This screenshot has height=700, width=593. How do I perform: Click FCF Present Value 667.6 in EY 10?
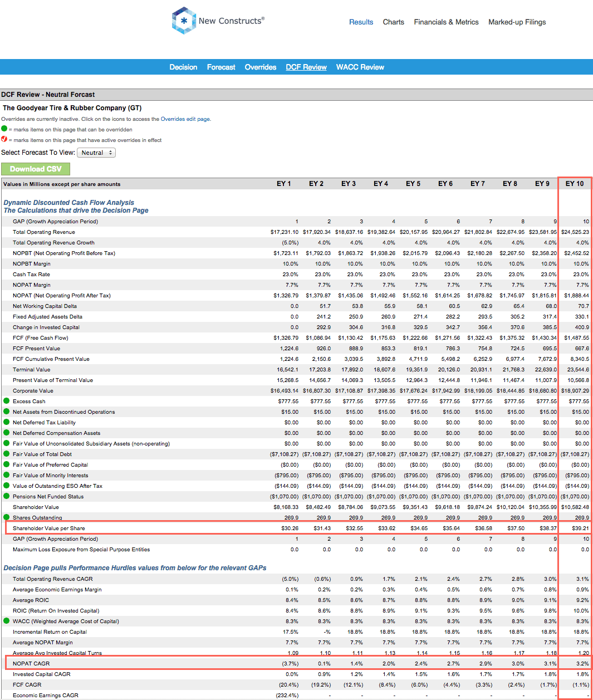(582, 349)
